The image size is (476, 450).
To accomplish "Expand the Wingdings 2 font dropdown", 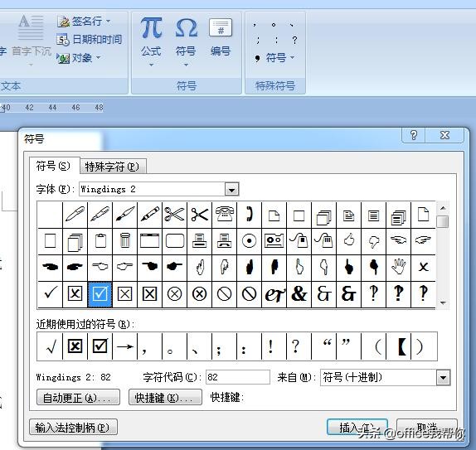I will (231, 190).
